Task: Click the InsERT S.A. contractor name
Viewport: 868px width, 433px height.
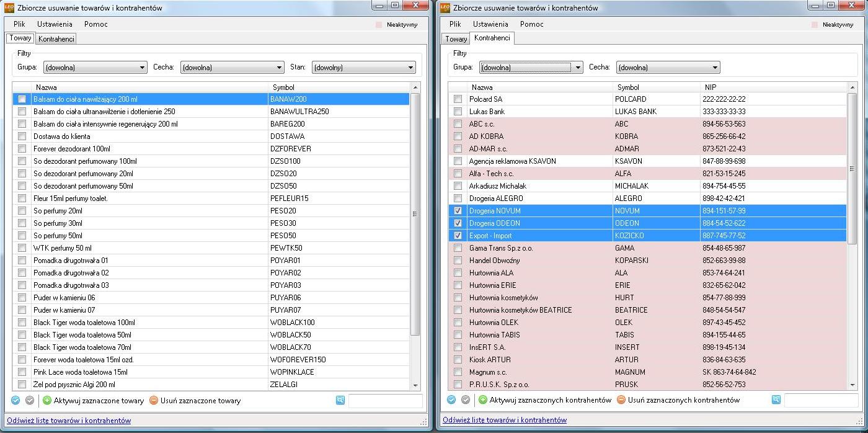Action: (487, 347)
